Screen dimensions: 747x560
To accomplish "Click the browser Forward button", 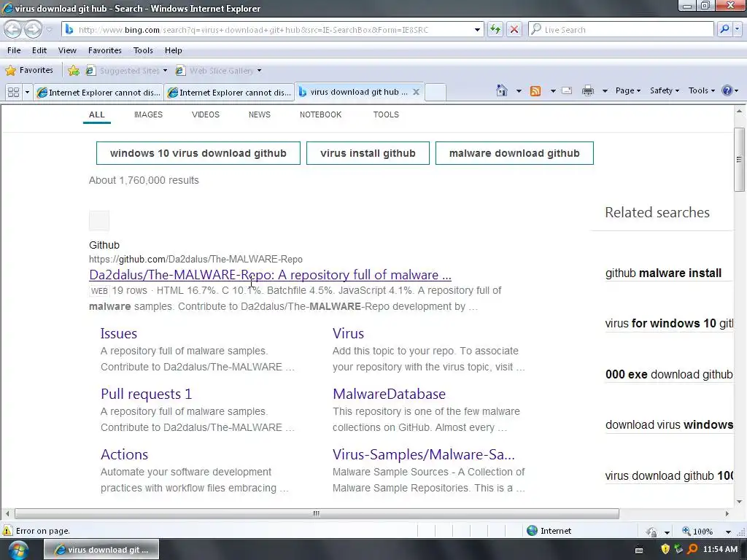I will tap(33, 29).
